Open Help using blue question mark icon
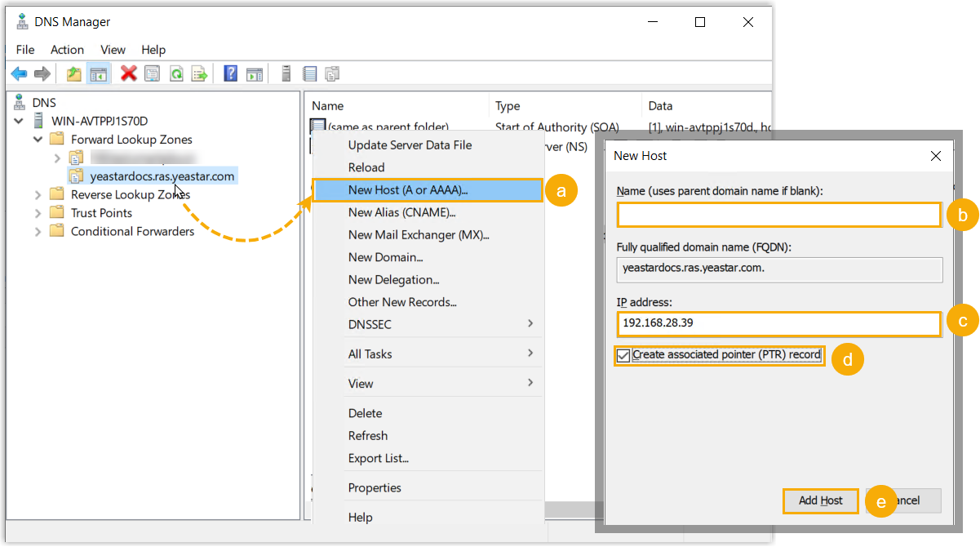 pos(230,74)
